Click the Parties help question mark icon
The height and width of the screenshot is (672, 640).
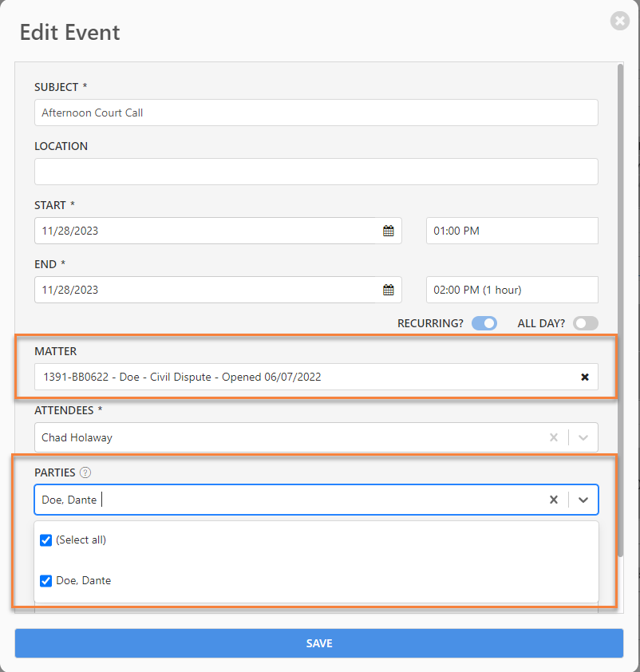[85, 472]
